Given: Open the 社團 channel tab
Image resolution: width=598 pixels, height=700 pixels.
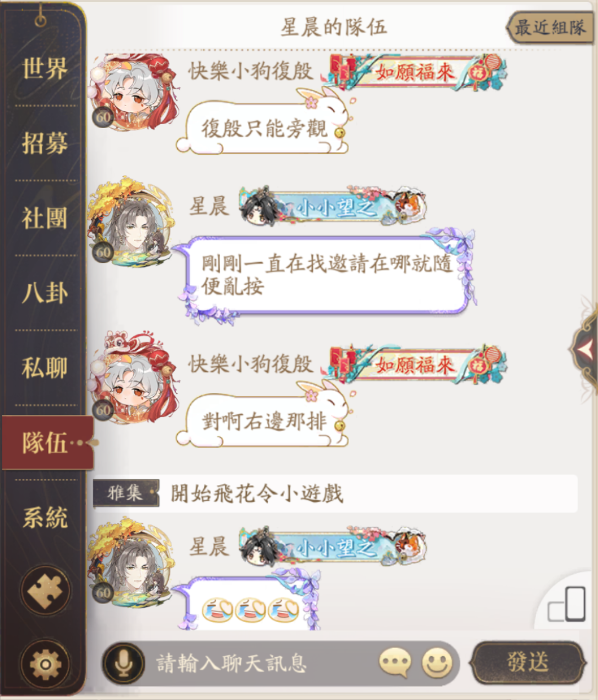Looking at the screenshot, I should click(x=45, y=218).
